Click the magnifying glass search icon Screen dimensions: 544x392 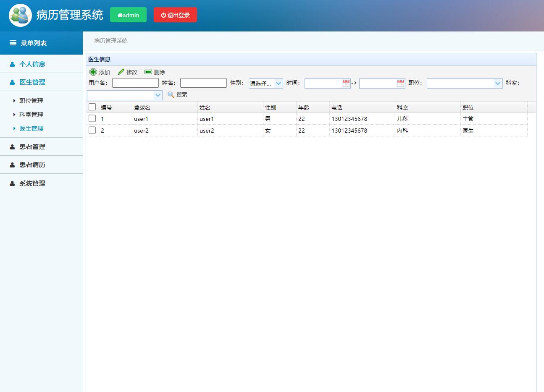171,95
